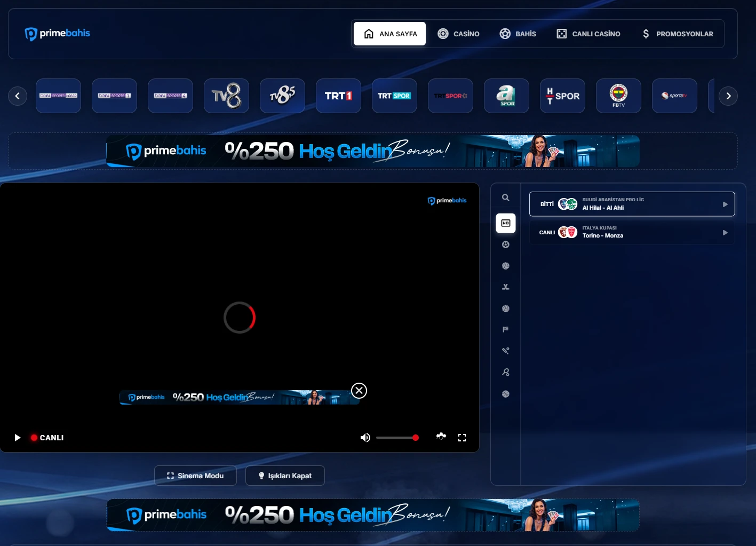Open the Al Hilal - Al Ahli match
Screen dimensions: 756x546
[632, 204]
